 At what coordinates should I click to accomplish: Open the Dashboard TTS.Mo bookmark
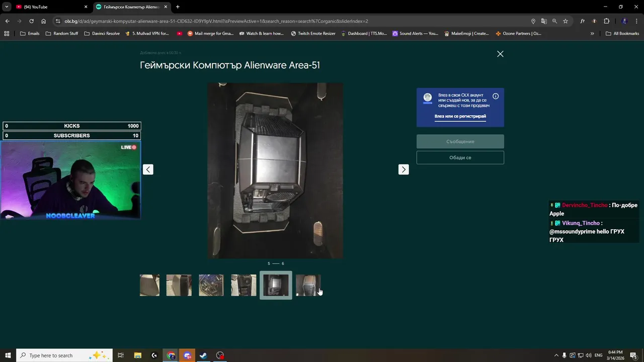coord(364,34)
